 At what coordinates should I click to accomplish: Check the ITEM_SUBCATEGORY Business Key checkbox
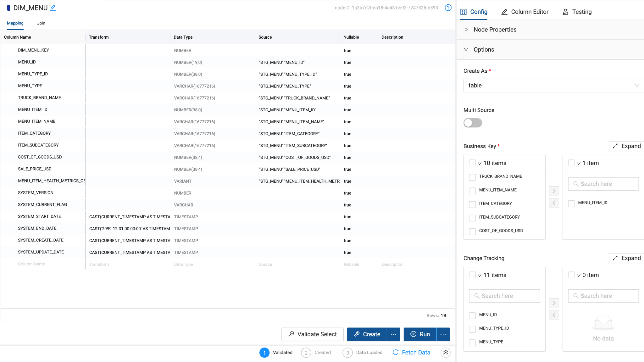(x=472, y=218)
